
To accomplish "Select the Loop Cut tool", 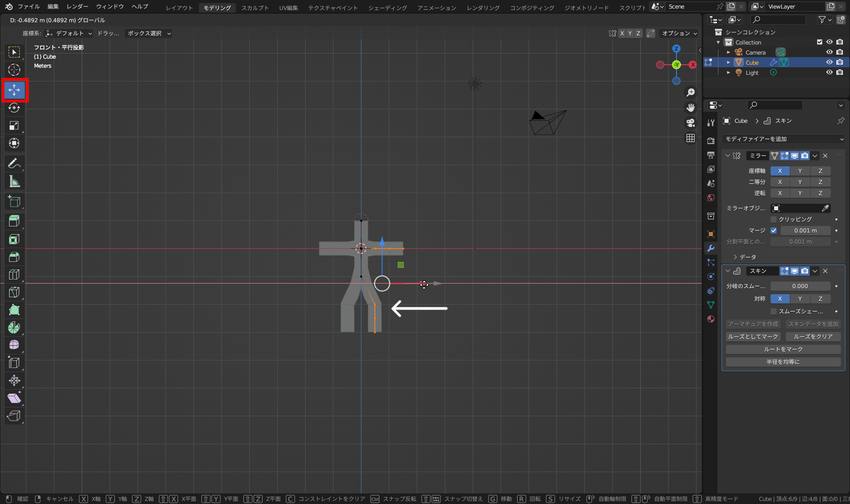I will coord(14,274).
